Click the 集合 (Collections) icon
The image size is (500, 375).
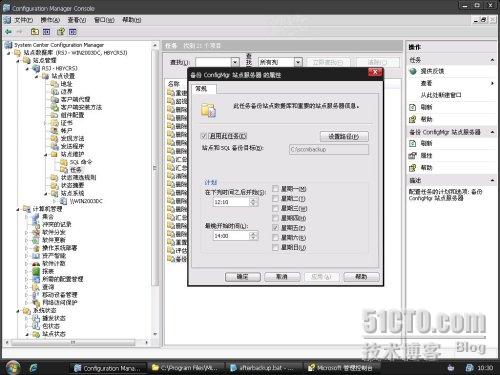pos(36,217)
